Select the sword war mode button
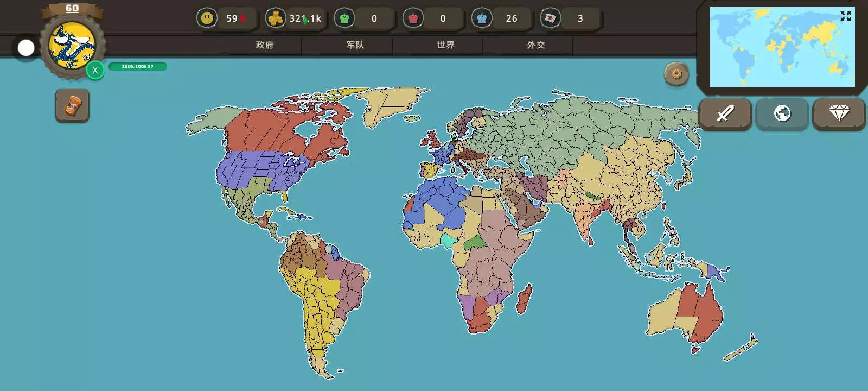868x391 pixels. (725, 113)
